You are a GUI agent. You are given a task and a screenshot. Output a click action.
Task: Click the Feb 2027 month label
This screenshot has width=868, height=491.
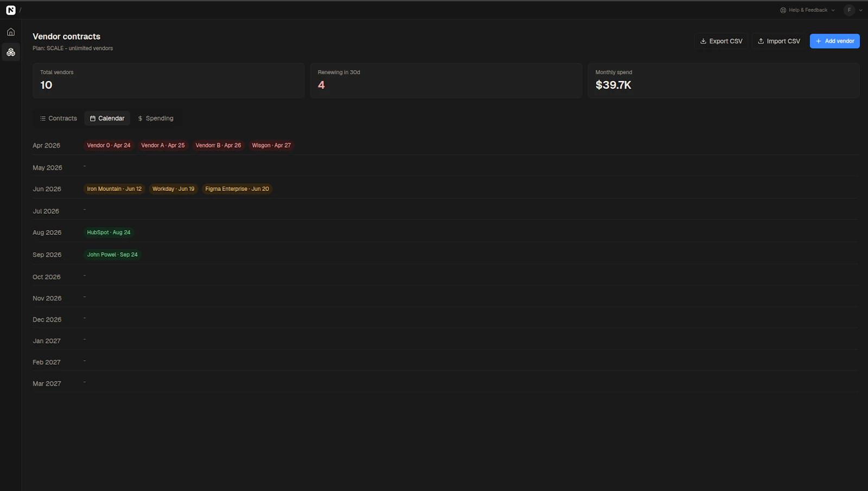(46, 362)
